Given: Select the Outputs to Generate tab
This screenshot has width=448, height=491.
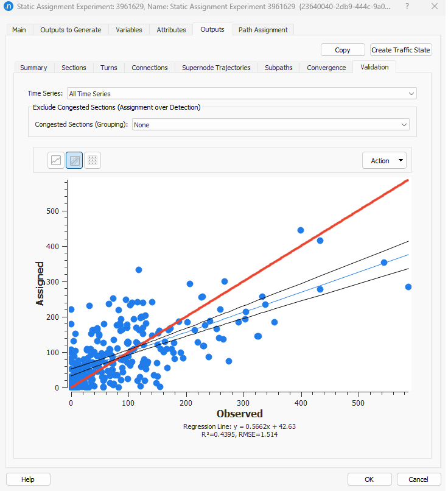Looking at the screenshot, I should coord(71,30).
